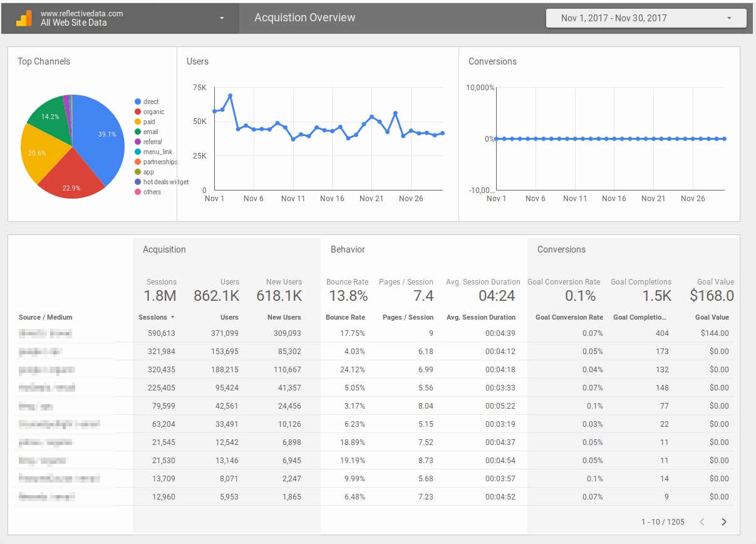Click the 12,960 sessions cell

tap(163, 497)
